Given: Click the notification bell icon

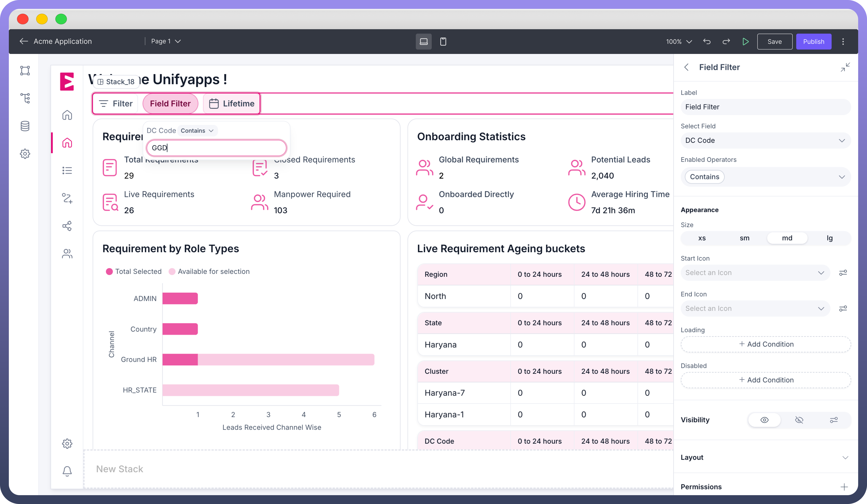Looking at the screenshot, I should point(67,471).
